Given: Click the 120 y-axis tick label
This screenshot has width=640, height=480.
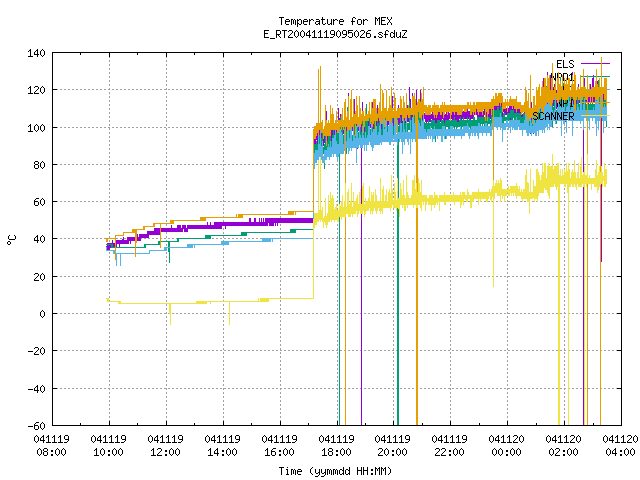Looking at the screenshot, I should [x=36, y=90].
